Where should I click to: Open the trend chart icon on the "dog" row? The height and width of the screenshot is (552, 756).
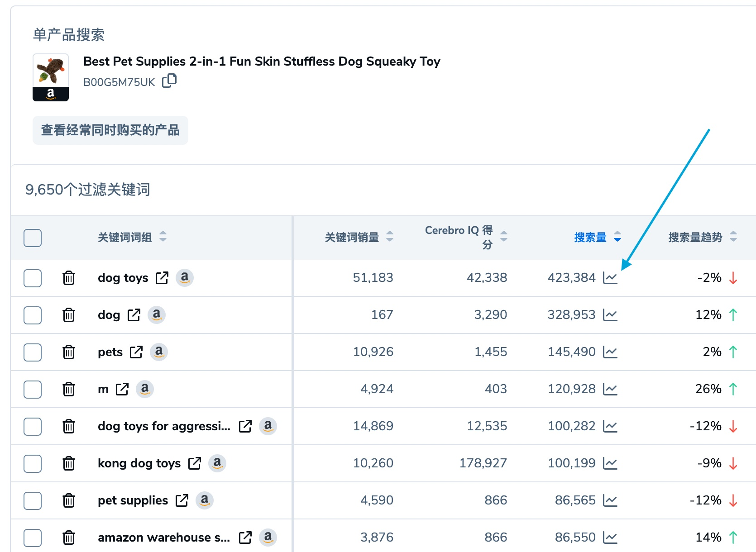[x=611, y=315]
